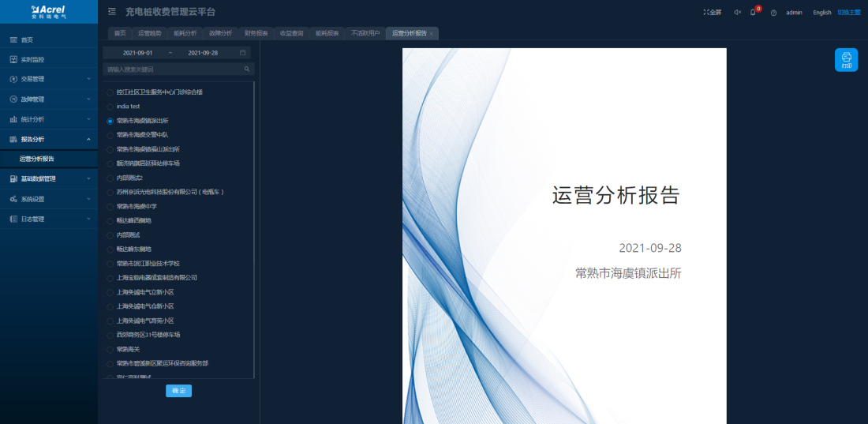Switch to the 财务报表 tab
The width and height of the screenshot is (868, 424).
coord(256,33)
